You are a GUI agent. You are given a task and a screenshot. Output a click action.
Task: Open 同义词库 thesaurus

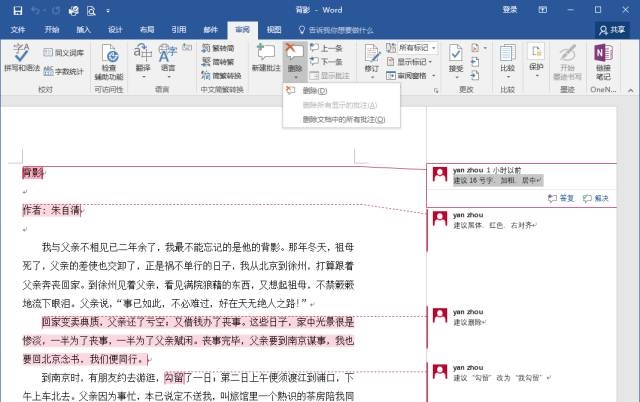[x=62, y=52]
